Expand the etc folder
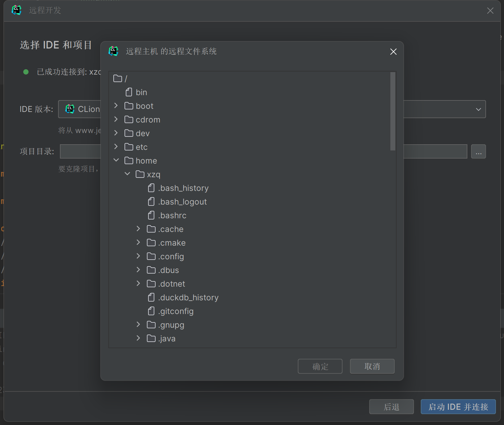The image size is (504, 425). pos(116,147)
